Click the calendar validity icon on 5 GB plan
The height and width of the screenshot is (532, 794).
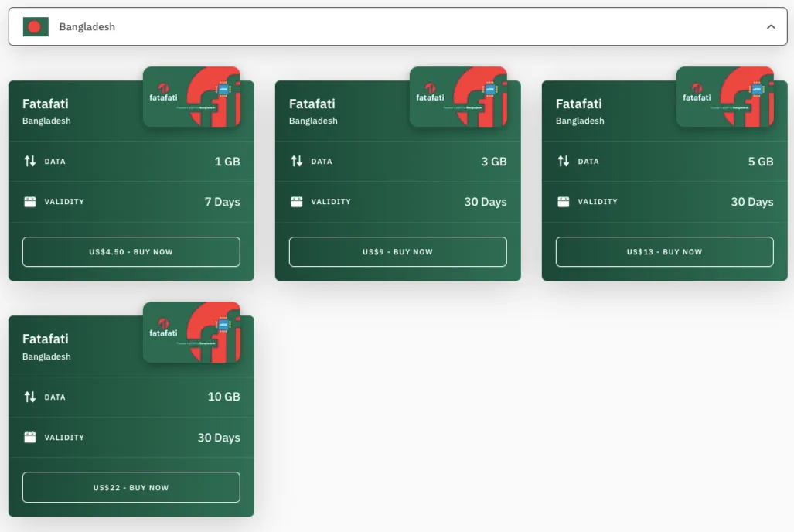pos(563,202)
